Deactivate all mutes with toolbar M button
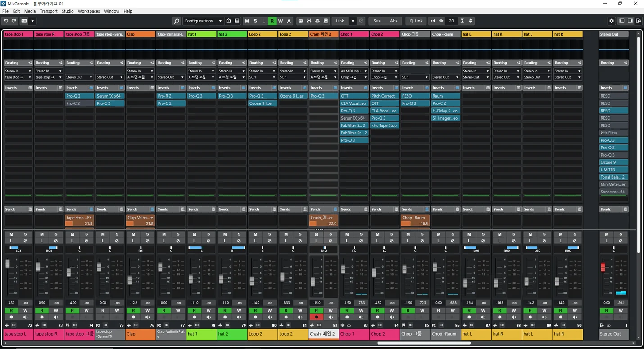 [x=247, y=21]
